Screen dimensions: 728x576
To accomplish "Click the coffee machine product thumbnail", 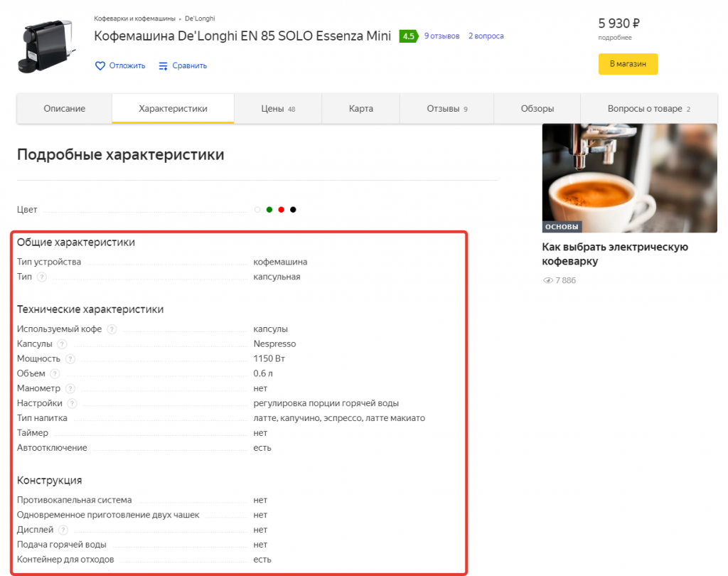I will [46, 46].
